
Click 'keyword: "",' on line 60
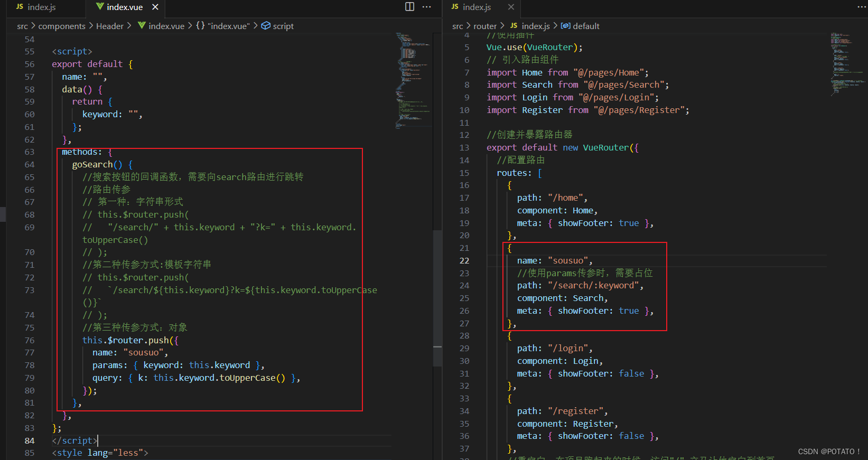pos(113,114)
